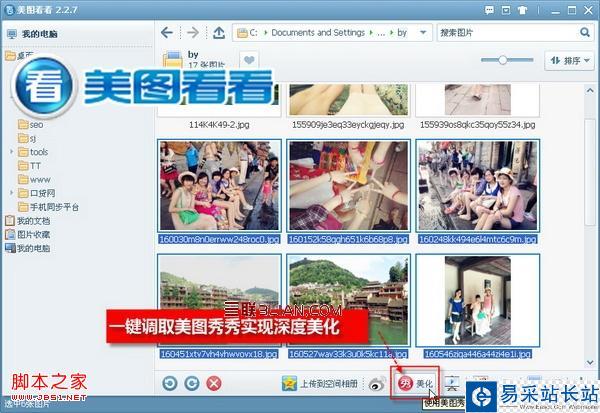Go back with the left arrow
This screenshot has width=600, height=413.
tap(167, 33)
